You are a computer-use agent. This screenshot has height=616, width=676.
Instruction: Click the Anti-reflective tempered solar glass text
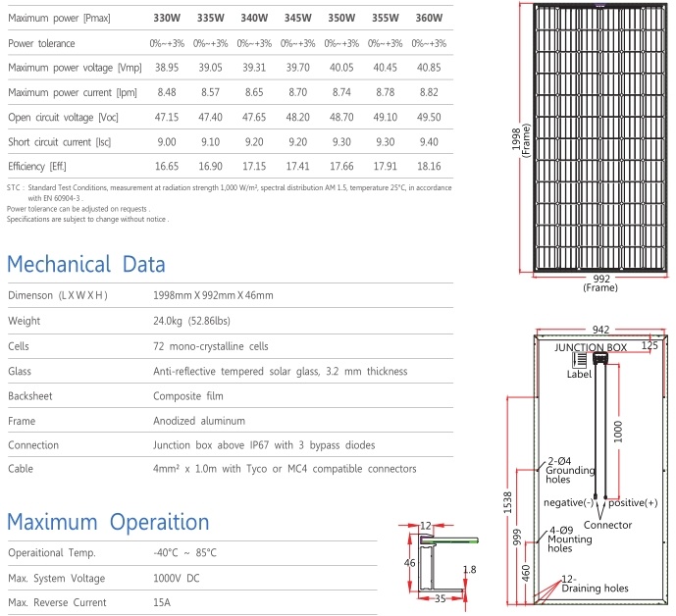pos(281,372)
